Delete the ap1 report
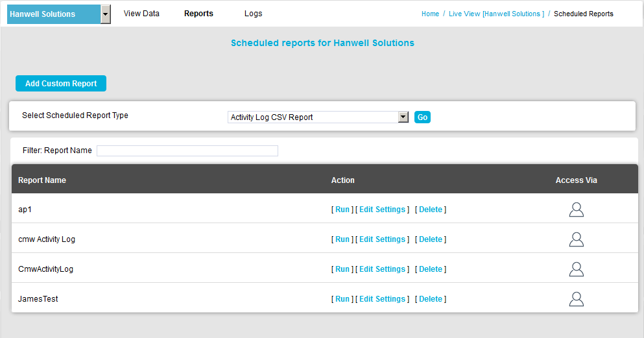This screenshot has height=338, width=644. click(x=431, y=210)
